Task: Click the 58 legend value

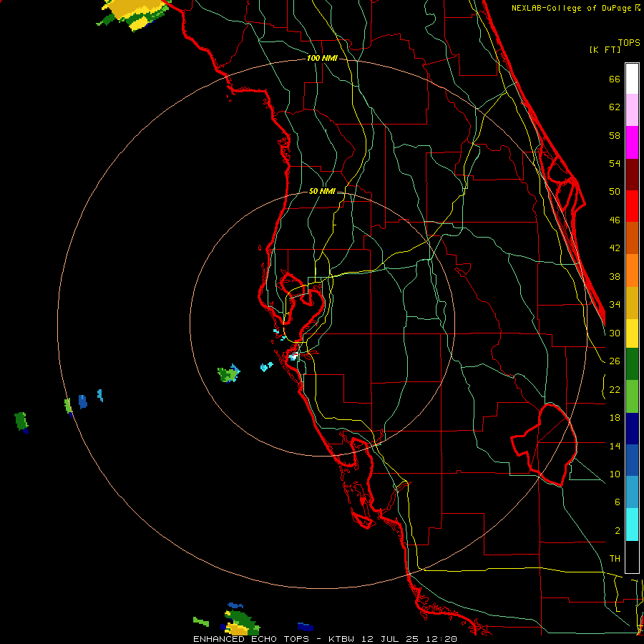Action: tap(615, 135)
